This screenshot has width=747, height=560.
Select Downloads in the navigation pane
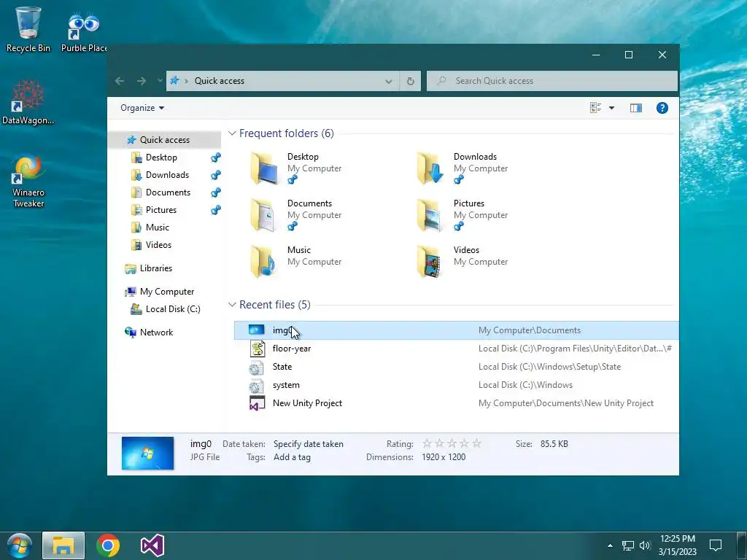click(167, 175)
